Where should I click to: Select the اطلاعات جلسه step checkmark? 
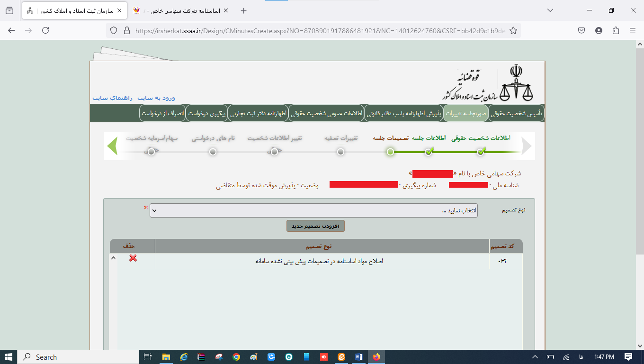pyautogui.click(x=429, y=152)
